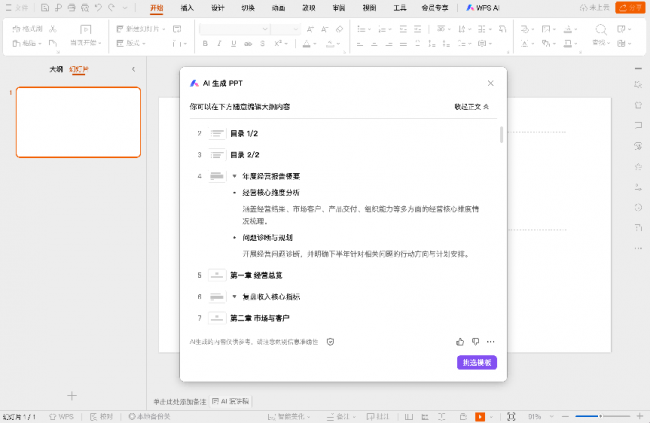650x423 pixels.
Task: Click the Clear formatting eraser icon
Action: (x=340, y=29)
